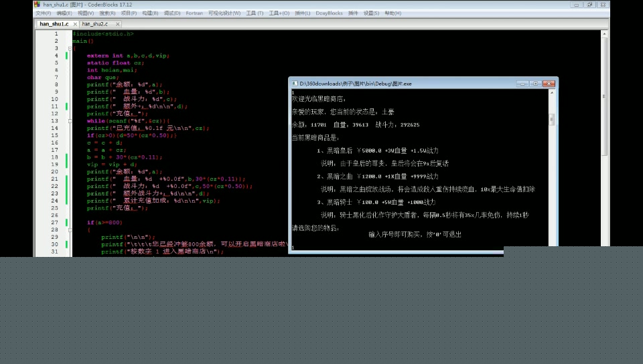
Task: Click the editor scrollbar up arrow
Action: click(x=605, y=33)
